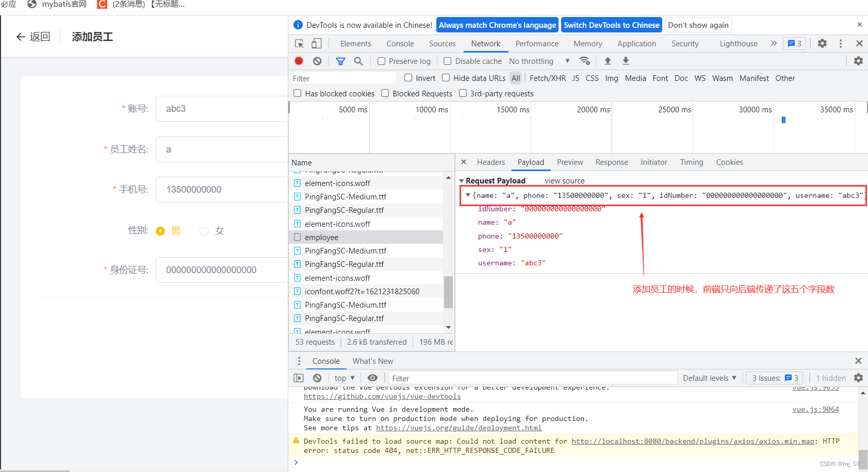Close the request details pane
Screen dimensions: 868x472
click(464, 162)
